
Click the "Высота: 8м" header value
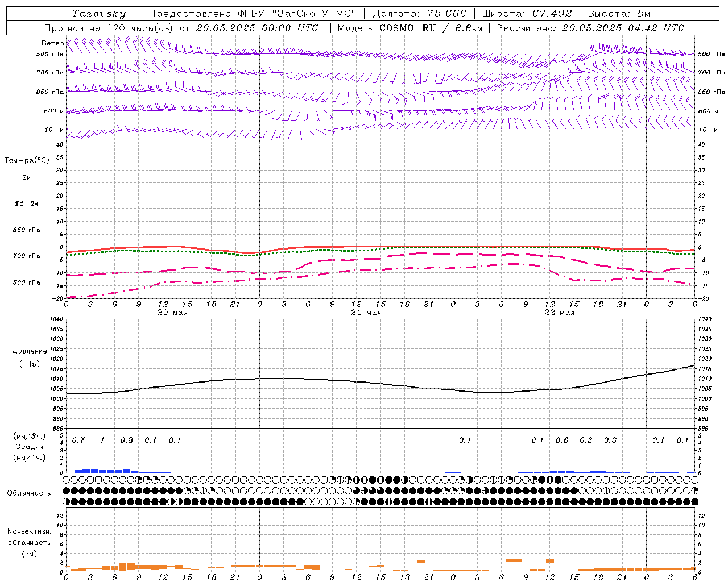pyautogui.click(x=619, y=14)
